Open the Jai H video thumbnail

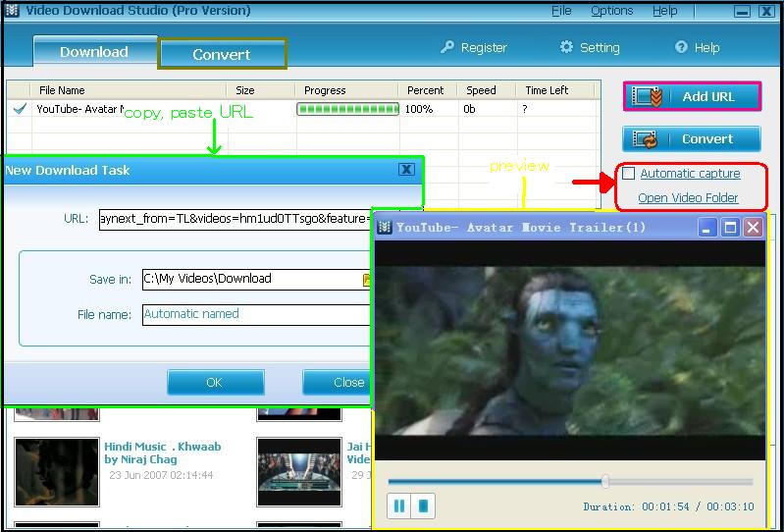[x=299, y=472]
